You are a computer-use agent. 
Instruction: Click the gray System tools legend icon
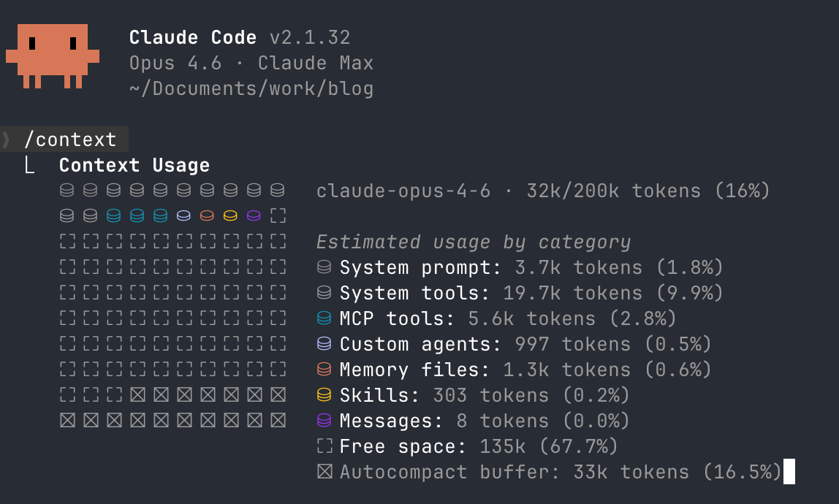(324, 293)
